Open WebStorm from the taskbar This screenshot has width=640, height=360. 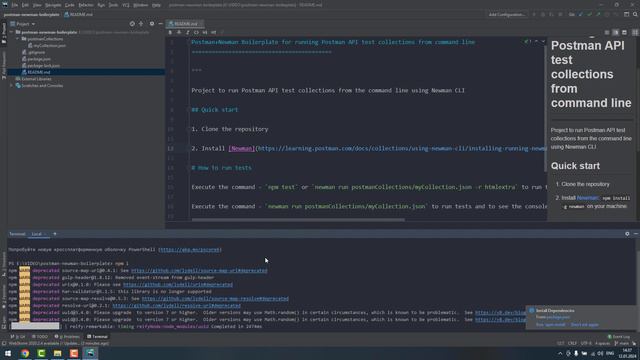click(x=90, y=353)
